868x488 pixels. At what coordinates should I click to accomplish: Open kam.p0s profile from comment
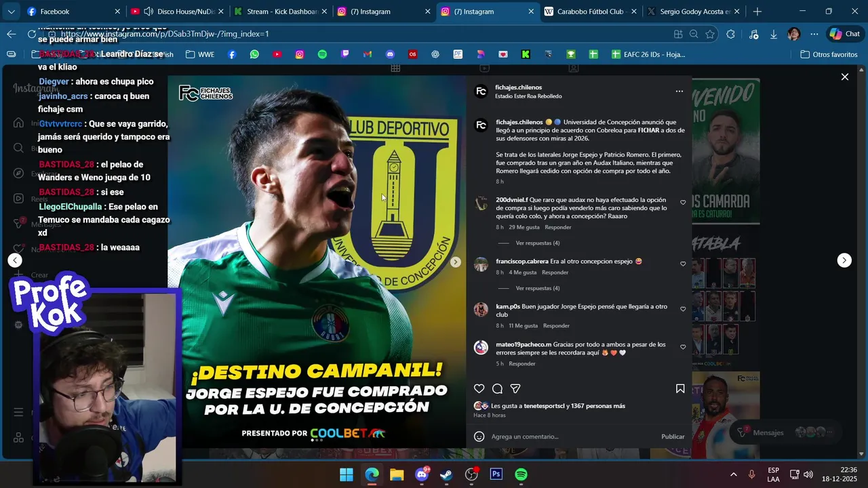point(508,306)
